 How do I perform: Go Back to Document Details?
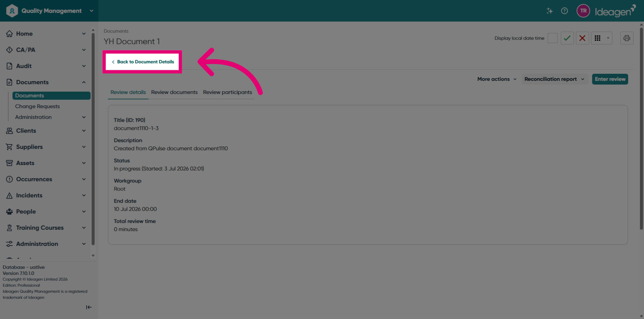pos(143,62)
